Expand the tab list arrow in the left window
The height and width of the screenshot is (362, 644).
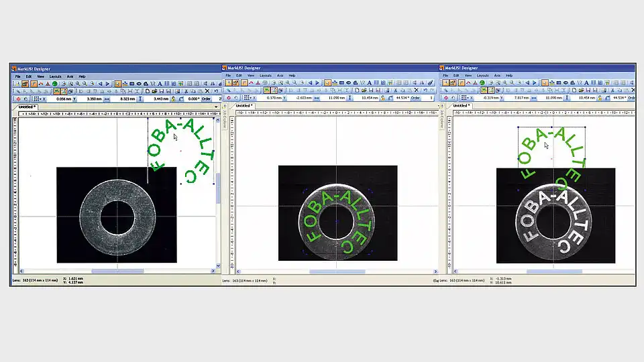(x=217, y=106)
